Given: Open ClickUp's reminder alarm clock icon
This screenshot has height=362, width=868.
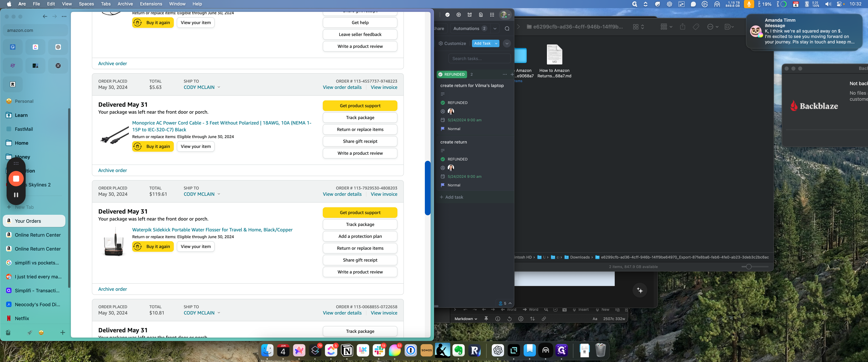Looking at the screenshot, I should point(470,15).
